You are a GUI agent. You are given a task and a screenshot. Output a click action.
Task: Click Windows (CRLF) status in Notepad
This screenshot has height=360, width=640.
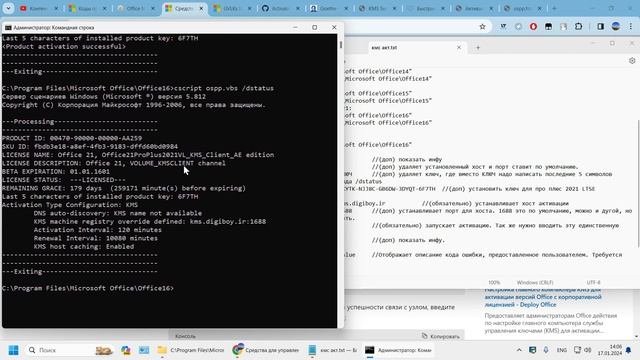535,282
